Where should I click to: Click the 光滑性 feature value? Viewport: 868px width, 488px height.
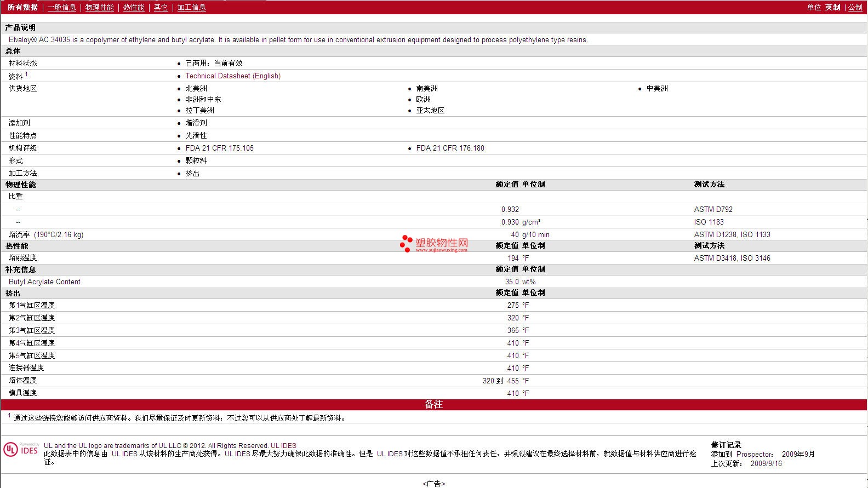196,136
